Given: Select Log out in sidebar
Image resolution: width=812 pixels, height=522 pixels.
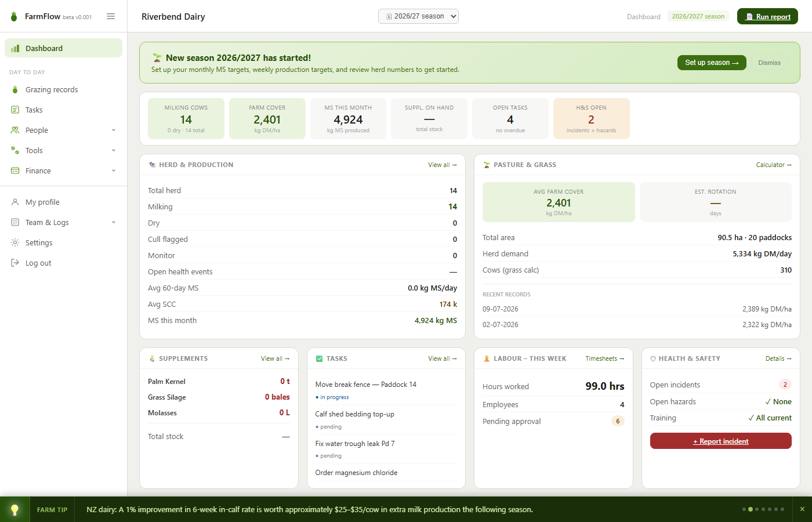Looking at the screenshot, I should click(63, 263).
